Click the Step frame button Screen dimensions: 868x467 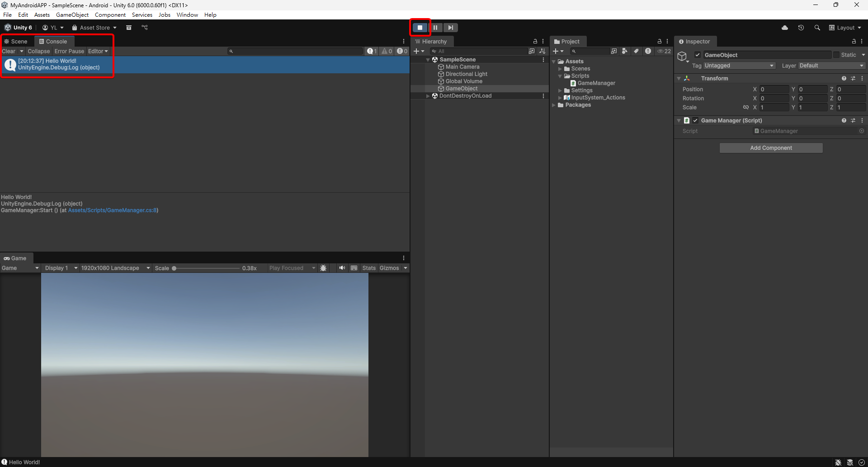pos(450,28)
